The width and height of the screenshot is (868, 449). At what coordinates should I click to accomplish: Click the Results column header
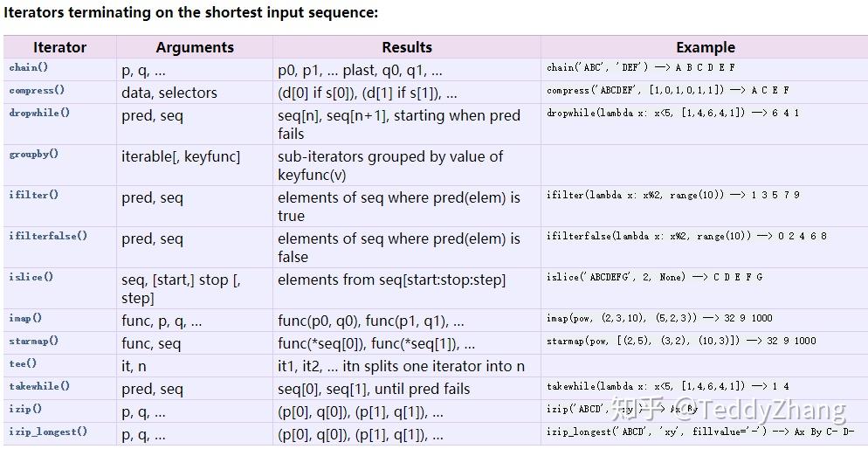[407, 48]
